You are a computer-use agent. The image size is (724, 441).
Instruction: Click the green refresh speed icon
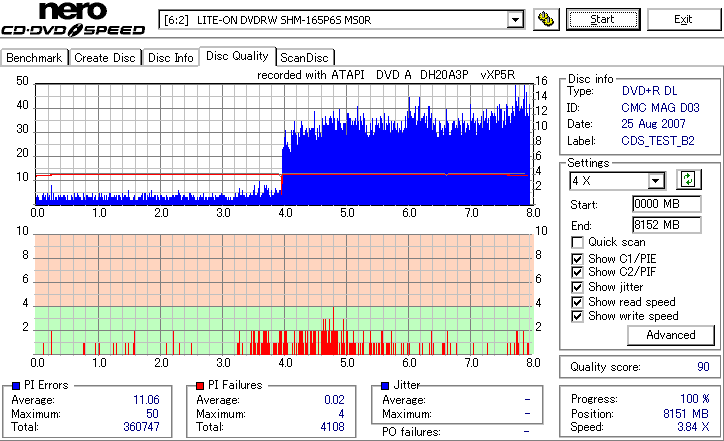tap(688, 179)
